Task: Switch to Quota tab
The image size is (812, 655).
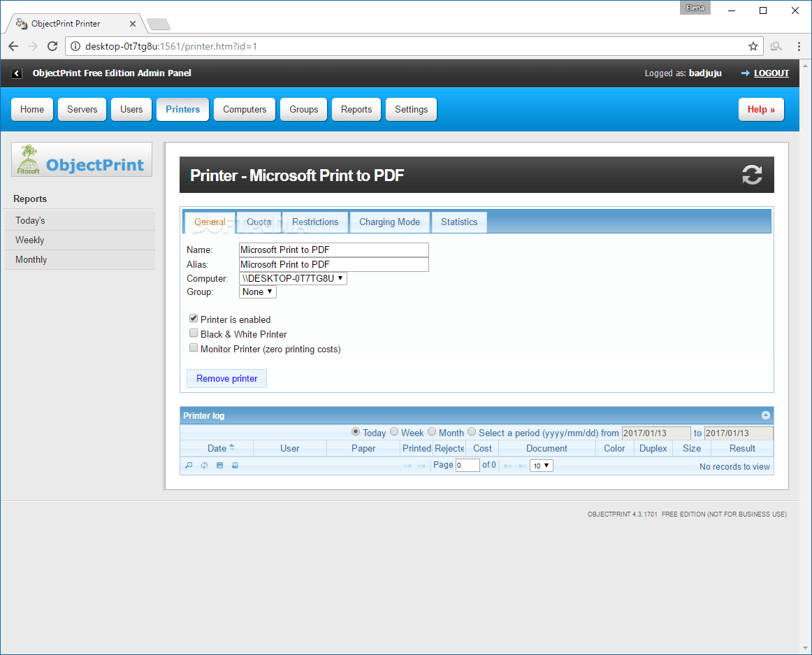Action: (259, 222)
